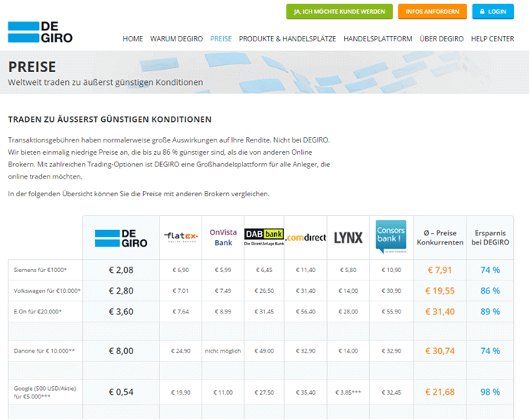Click savings value '89 %'
Image resolution: width=530 pixels, height=420 pixels.
[x=490, y=312]
